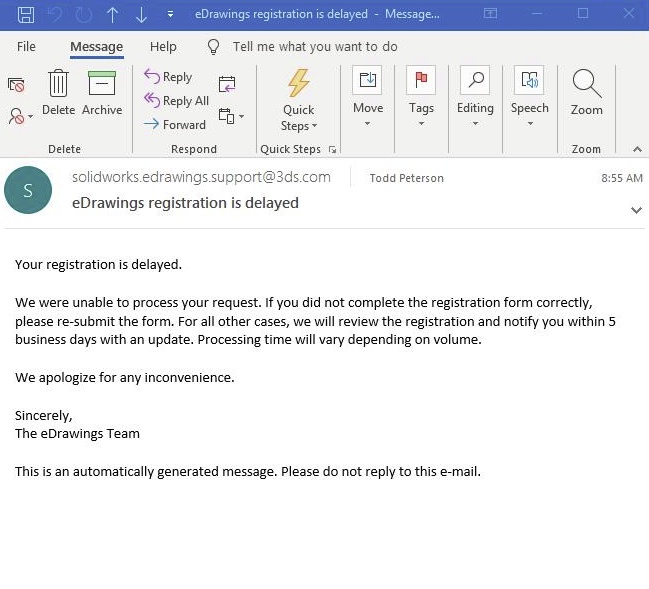The height and width of the screenshot is (589, 649).
Task: Open the Tags flag menu
Action: point(421,96)
